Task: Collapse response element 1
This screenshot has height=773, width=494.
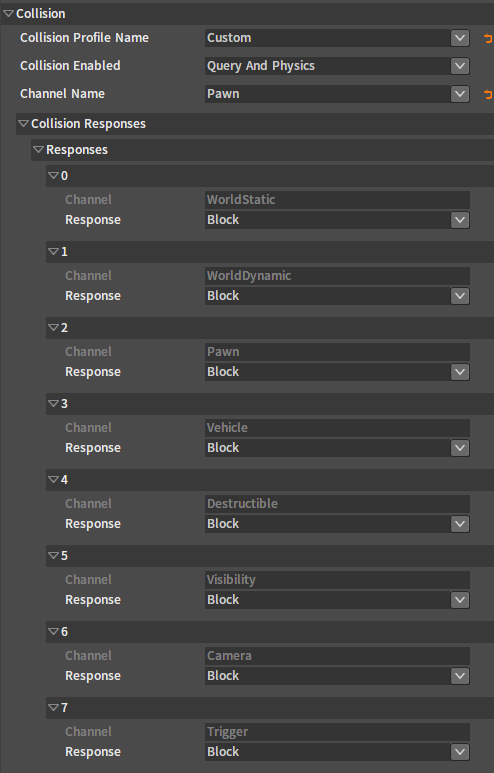Action: (x=53, y=251)
